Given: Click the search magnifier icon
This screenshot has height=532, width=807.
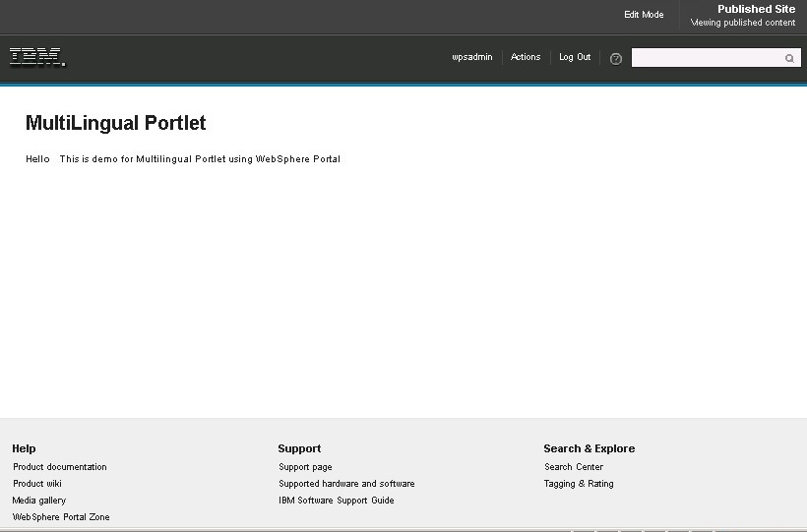Looking at the screenshot, I should [789, 58].
